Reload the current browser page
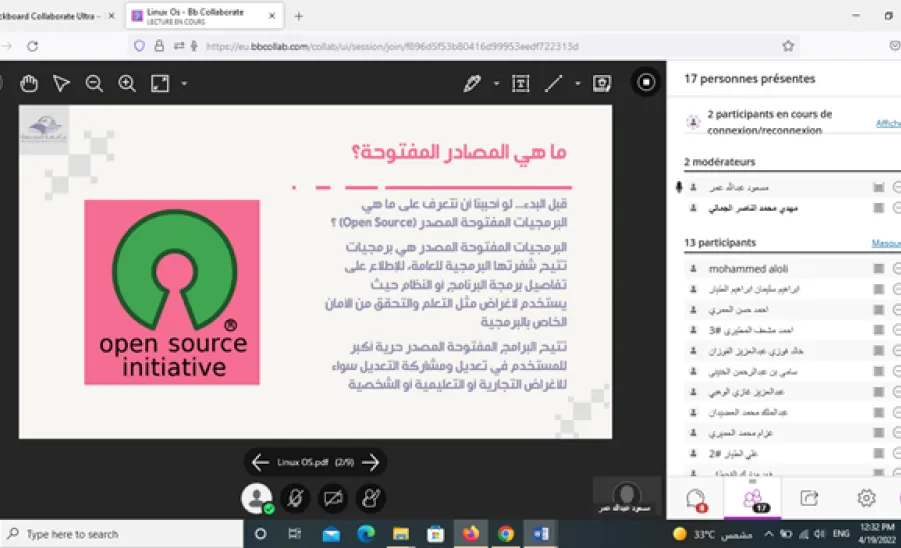The height and width of the screenshot is (548, 901). pos(33,46)
